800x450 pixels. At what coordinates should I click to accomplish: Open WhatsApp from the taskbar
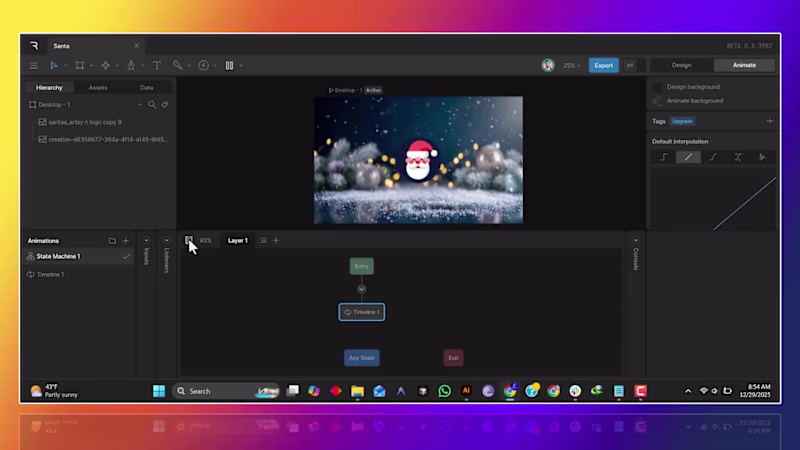(x=444, y=391)
